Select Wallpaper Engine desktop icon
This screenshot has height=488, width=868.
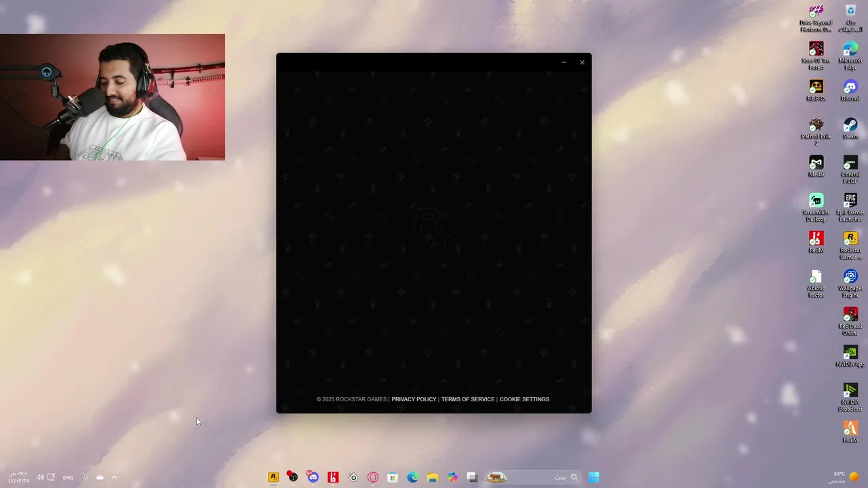[850, 284]
